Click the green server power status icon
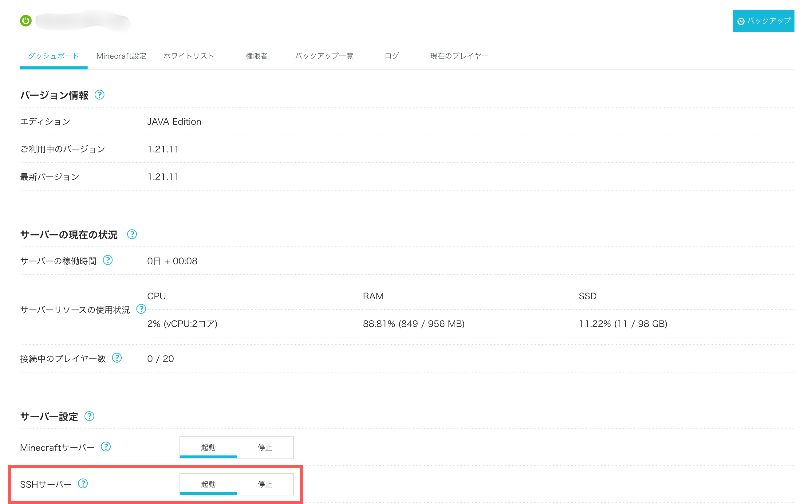Screen dimensions: 812x504 pyautogui.click(x=26, y=21)
